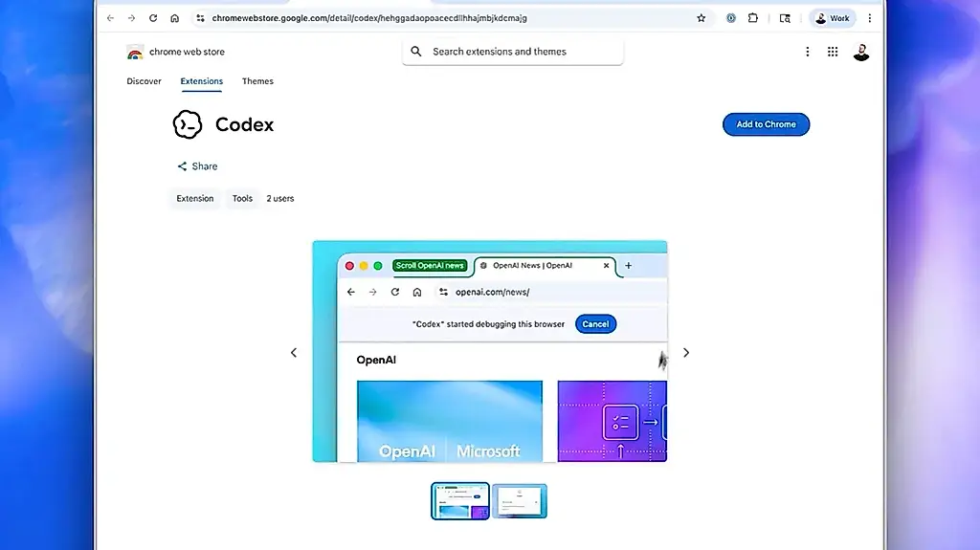
Task: Reload the current page
Action: point(153,18)
